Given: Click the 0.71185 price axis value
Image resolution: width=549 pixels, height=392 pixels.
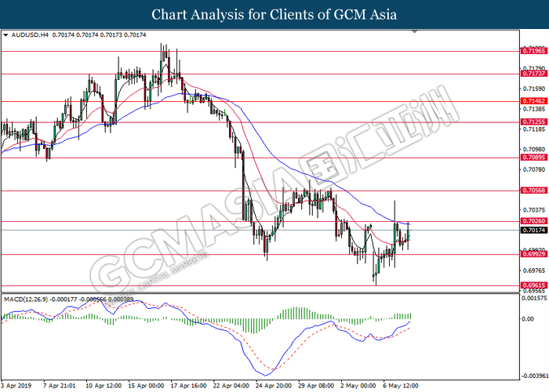Looking at the screenshot, I should [534, 129].
